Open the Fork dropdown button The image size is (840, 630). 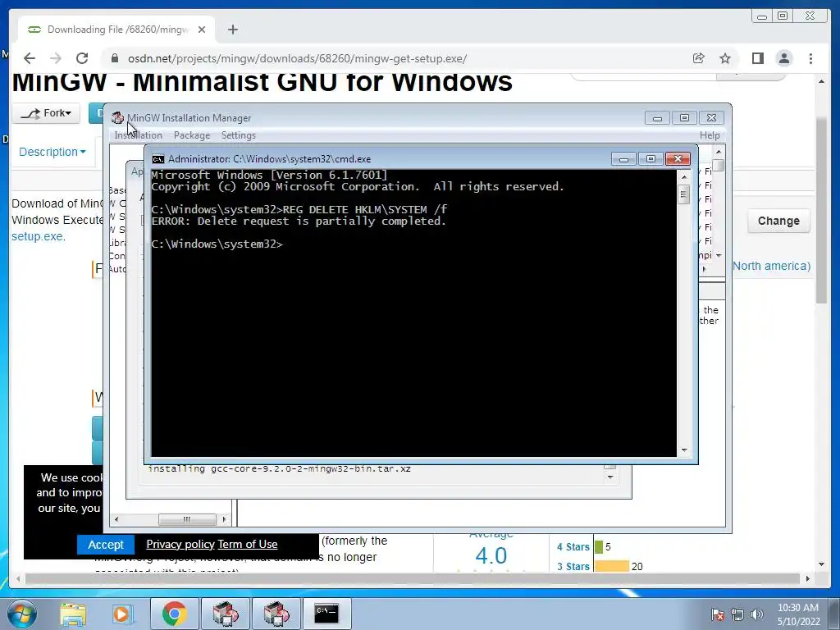[46, 113]
